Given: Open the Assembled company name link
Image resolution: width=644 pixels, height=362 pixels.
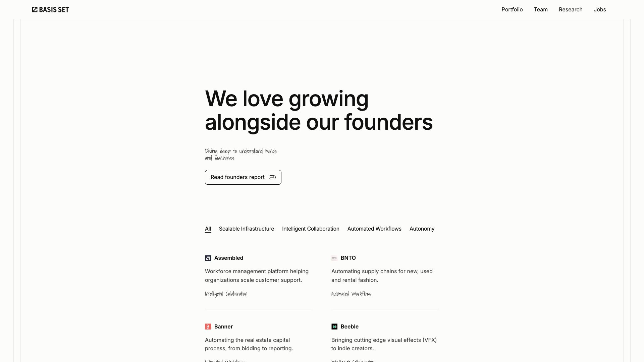Looking at the screenshot, I should click(228, 258).
